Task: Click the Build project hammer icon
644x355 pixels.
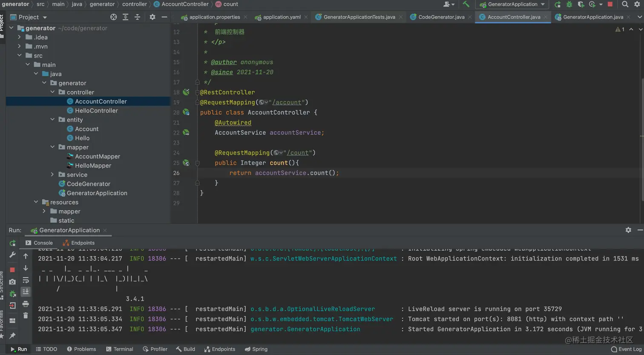Action: 466,4
